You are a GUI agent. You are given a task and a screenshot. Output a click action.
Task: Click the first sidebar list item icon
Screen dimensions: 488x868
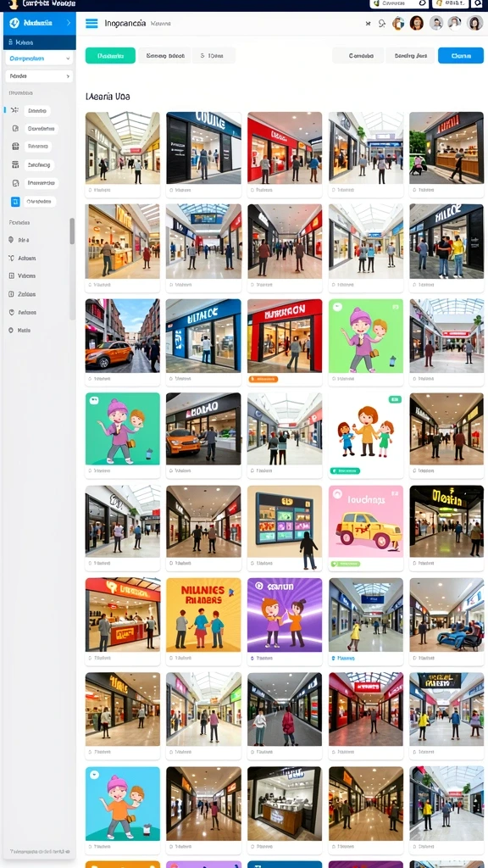pyautogui.click(x=15, y=111)
